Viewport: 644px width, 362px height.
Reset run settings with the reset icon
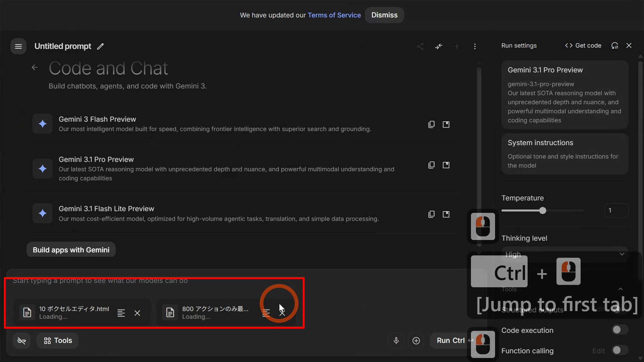click(615, 46)
